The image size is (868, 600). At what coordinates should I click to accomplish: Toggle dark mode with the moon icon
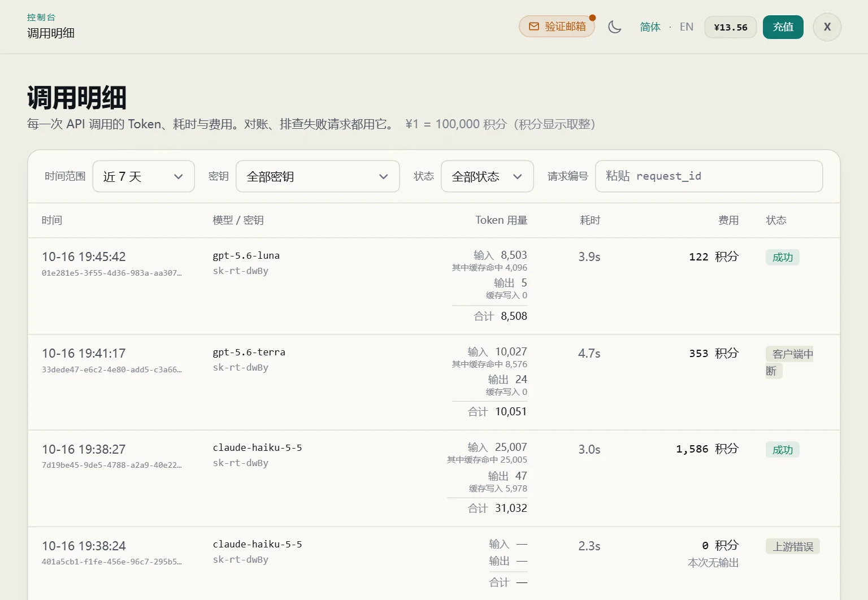(x=614, y=27)
